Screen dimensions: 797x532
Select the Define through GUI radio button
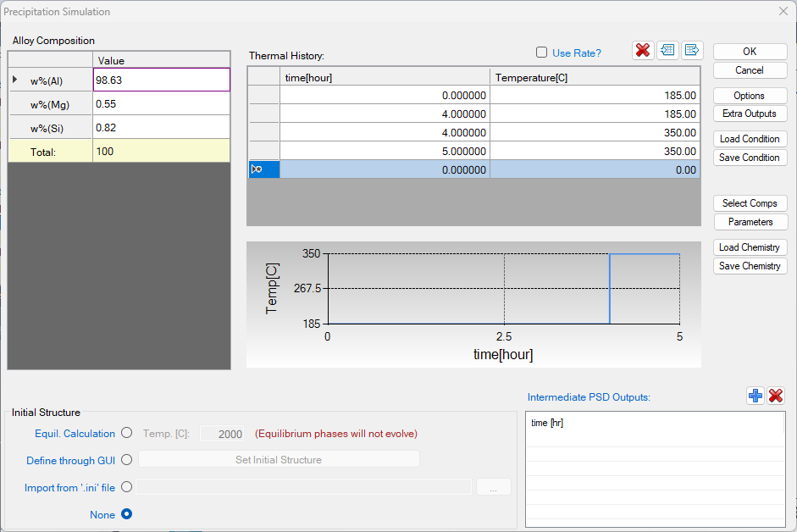point(127,460)
